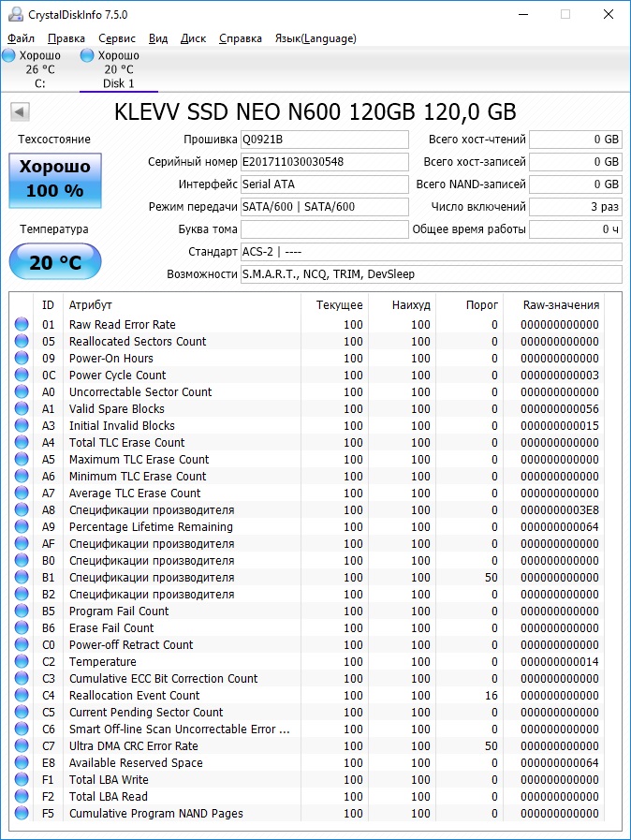
Task: Click the empty Буква тома field
Action: coord(325,229)
